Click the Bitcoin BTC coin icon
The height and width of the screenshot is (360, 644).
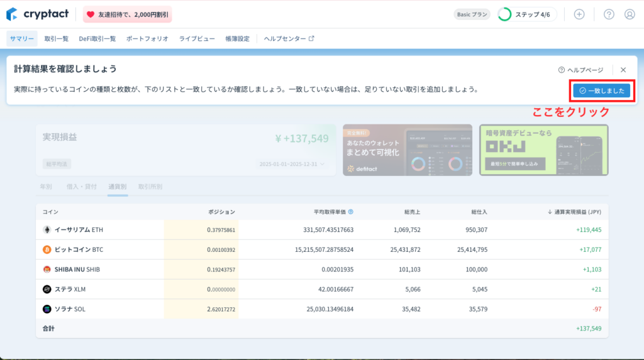click(47, 249)
